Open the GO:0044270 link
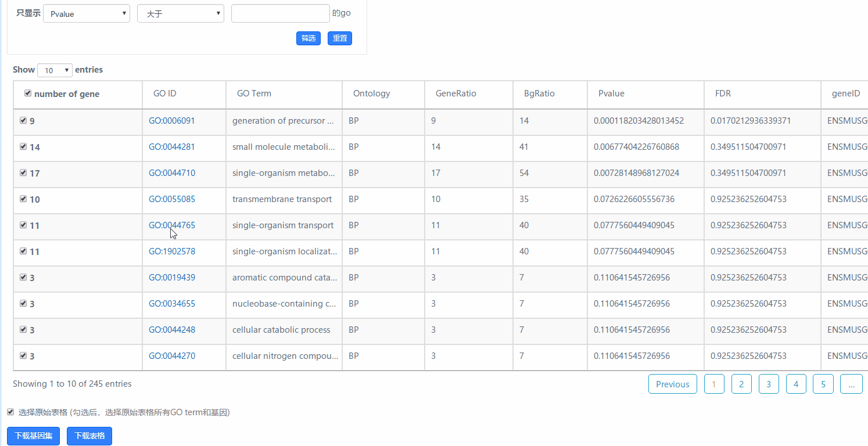Image resolution: width=868 pixels, height=446 pixels. pyautogui.click(x=172, y=356)
